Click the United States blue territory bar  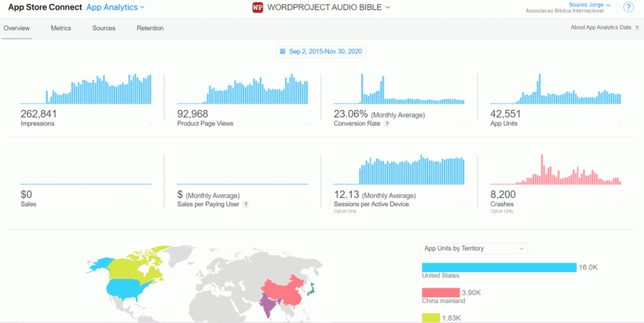pos(499,268)
